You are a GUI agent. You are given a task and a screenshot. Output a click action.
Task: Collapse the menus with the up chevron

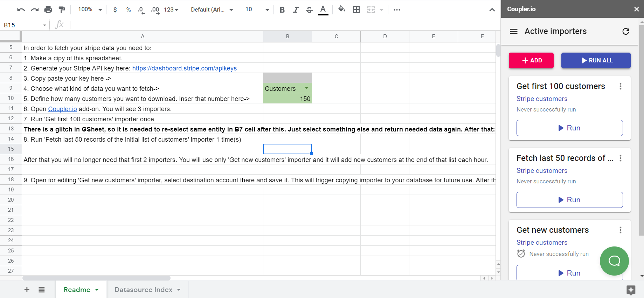coord(492,10)
